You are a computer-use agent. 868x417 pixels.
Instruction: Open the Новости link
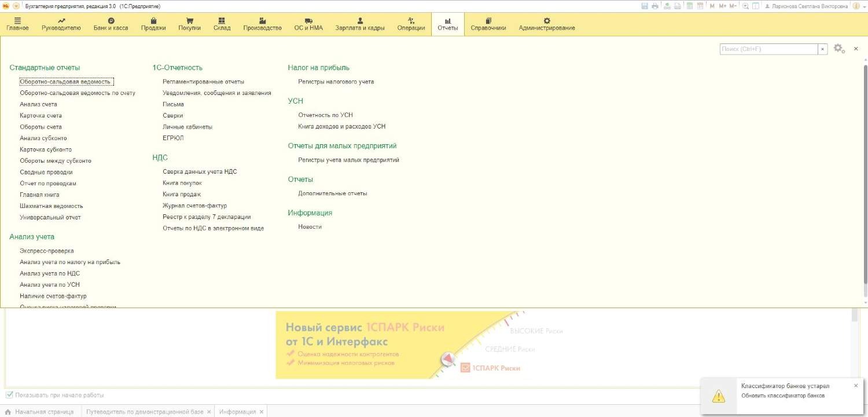pyautogui.click(x=310, y=227)
